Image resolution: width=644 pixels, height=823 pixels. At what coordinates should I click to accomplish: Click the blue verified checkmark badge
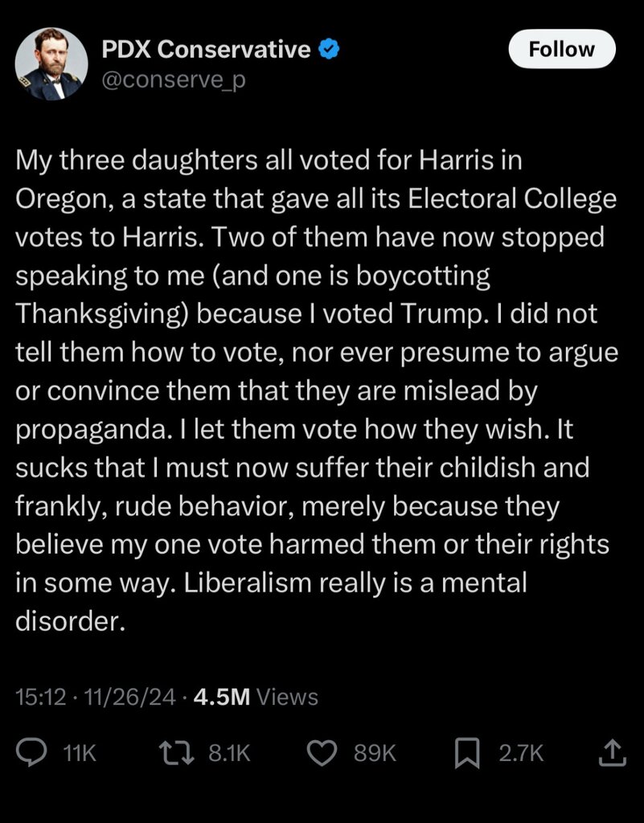click(x=329, y=50)
